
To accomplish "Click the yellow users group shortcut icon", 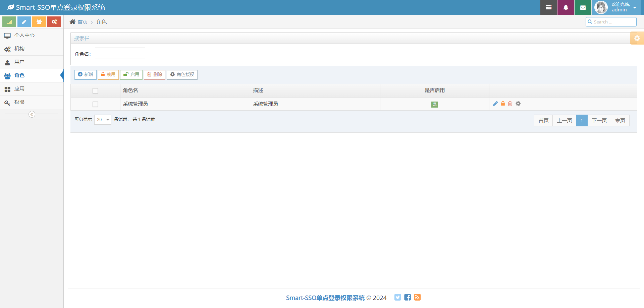I will click(39, 21).
